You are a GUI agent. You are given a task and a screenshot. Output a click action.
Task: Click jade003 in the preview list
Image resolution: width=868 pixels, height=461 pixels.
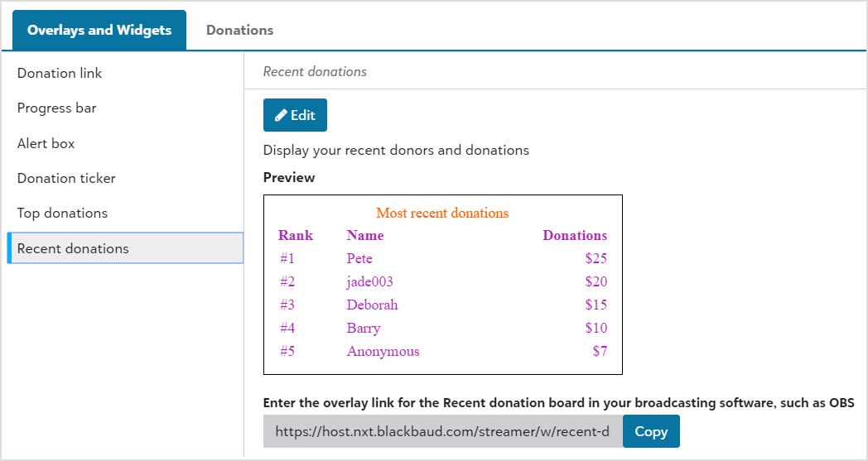pyautogui.click(x=370, y=281)
